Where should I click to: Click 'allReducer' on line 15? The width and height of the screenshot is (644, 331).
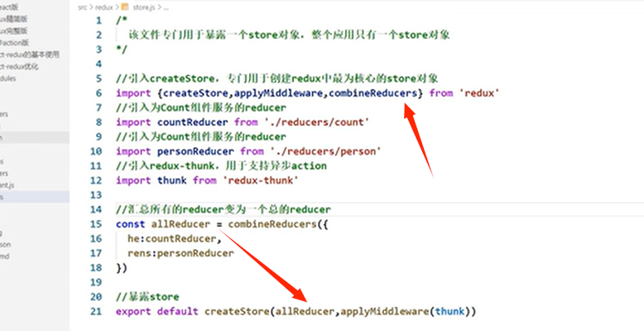point(180,224)
